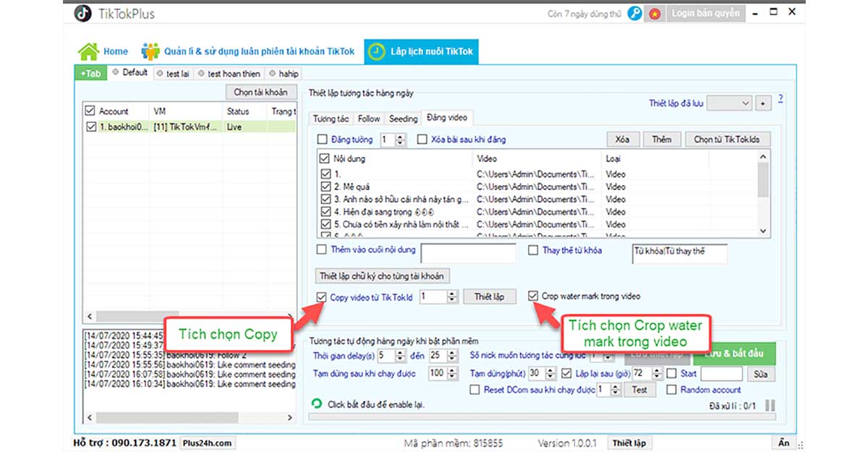This screenshot has width=868, height=452.
Task: Click the Vietnam flag language icon
Action: [x=655, y=13]
